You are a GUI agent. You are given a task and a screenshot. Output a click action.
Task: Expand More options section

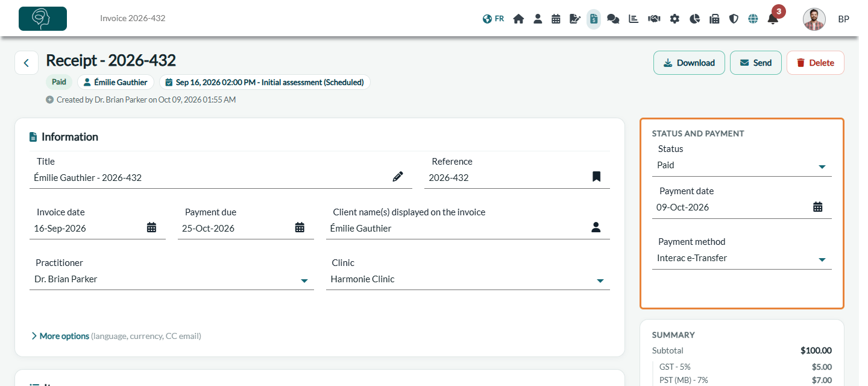click(x=116, y=336)
